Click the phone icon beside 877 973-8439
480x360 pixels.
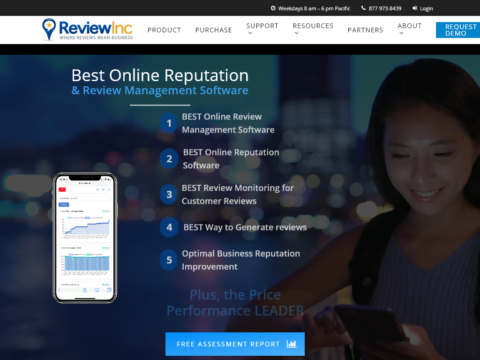pyautogui.click(x=363, y=8)
